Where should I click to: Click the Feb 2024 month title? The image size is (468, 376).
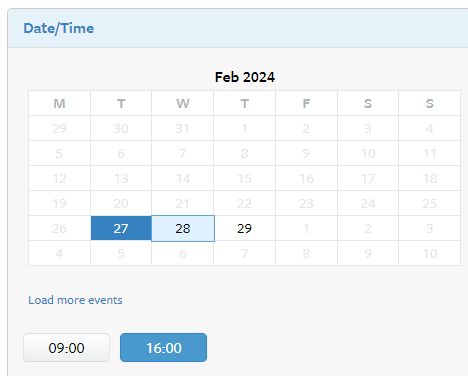point(245,77)
